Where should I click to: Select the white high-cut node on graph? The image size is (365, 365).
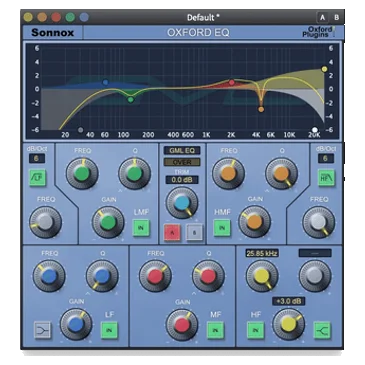315,130
